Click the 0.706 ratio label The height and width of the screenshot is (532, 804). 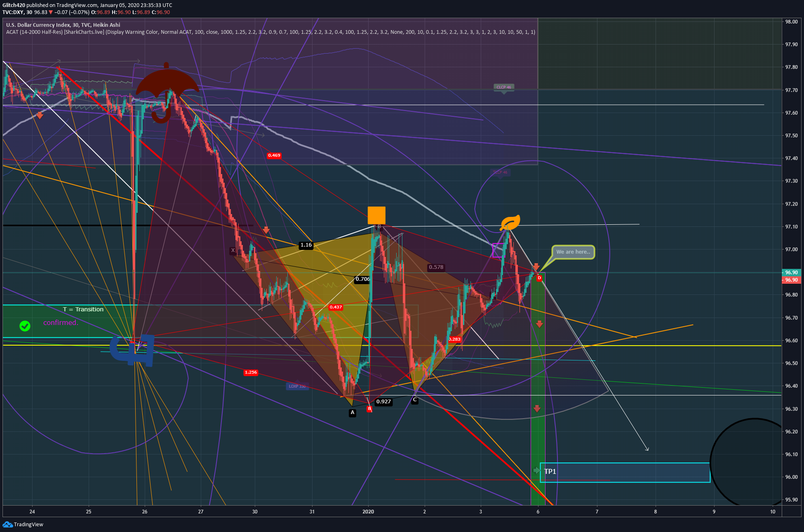click(363, 279)
